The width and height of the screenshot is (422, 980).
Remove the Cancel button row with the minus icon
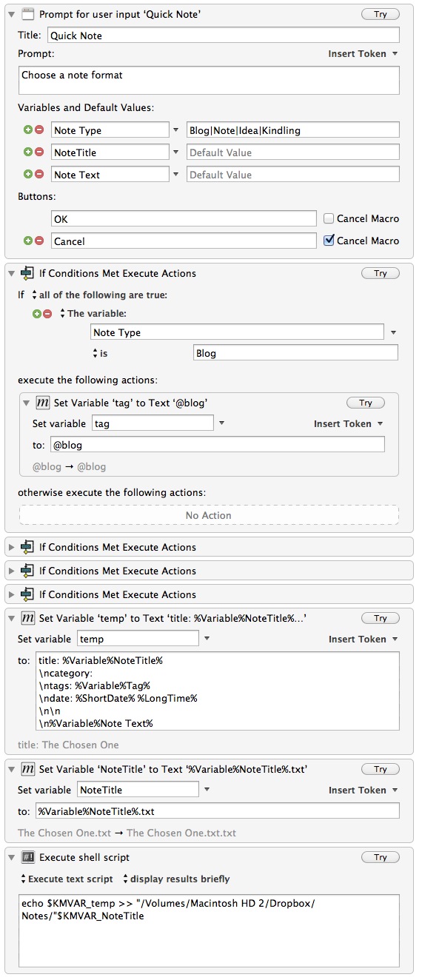tap(38, 241)
